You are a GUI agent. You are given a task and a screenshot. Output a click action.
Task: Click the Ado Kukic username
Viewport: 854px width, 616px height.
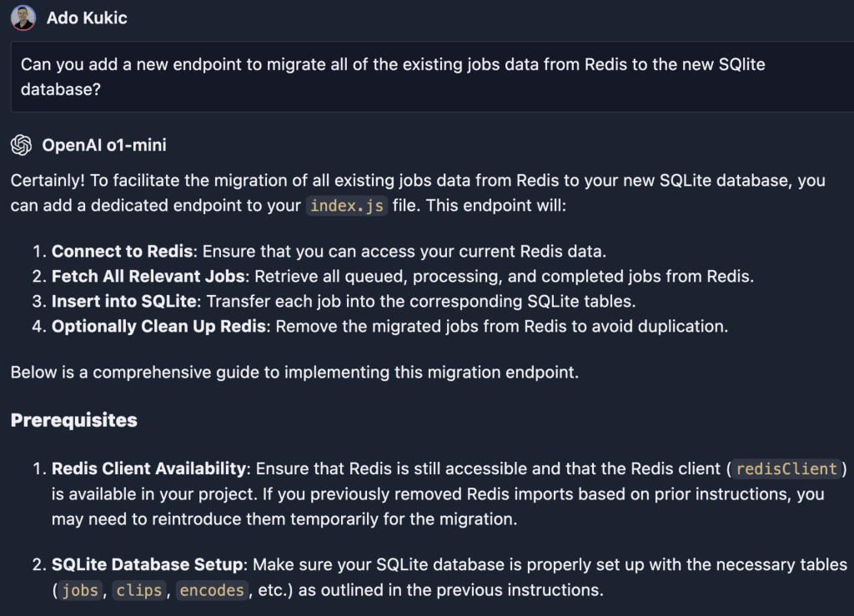pyautogui.click(x=87, y=18)
